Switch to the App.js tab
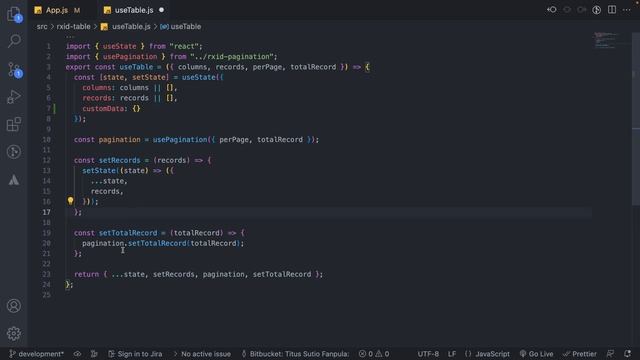The image size is (640, 360). (x=57, y=10)
